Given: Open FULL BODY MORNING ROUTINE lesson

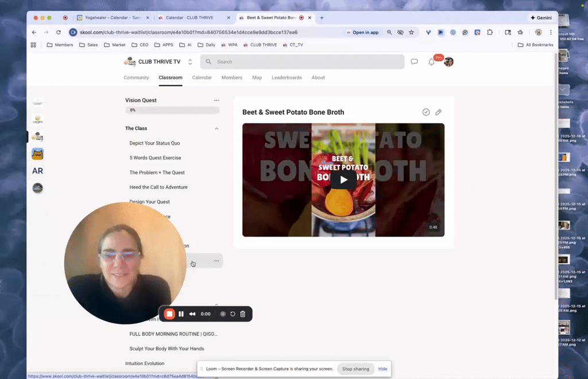Looking at the screenshot, I should point(173,334).
